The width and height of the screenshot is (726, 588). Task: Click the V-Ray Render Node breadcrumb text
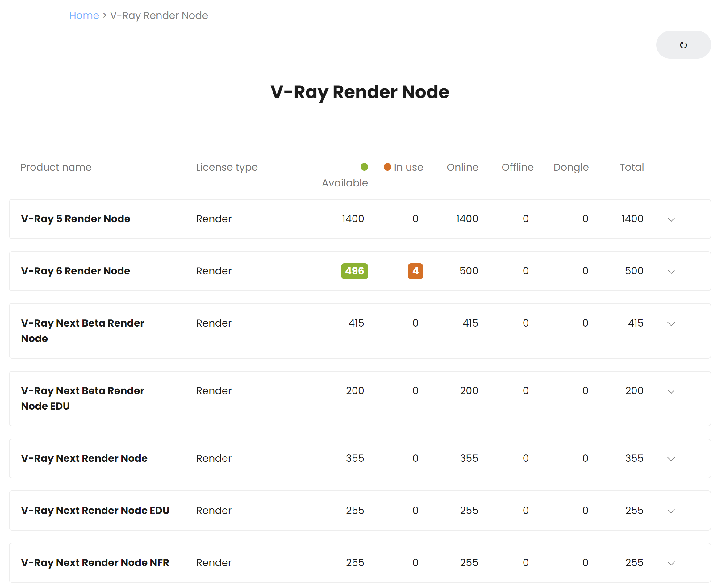click(159, 15)
